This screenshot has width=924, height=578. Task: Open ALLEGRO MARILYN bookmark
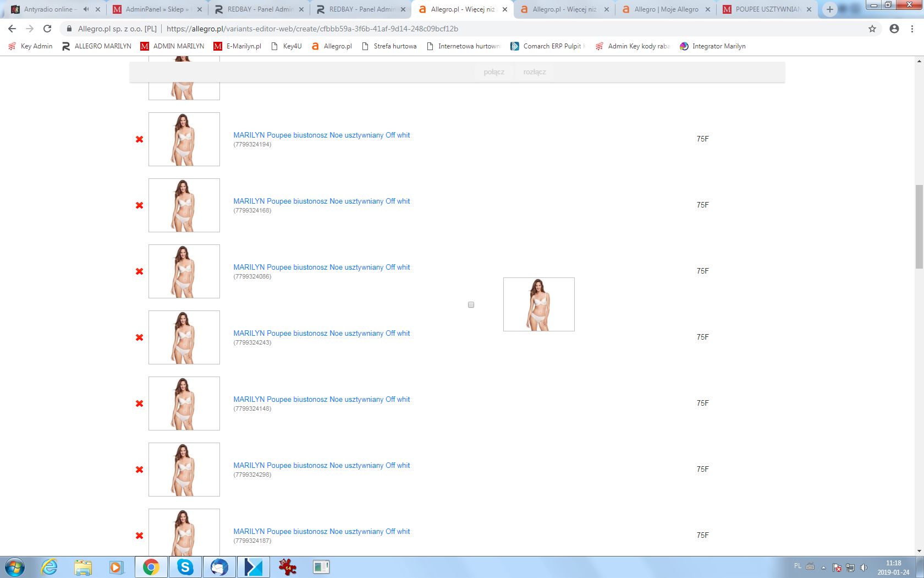[97, 46]
